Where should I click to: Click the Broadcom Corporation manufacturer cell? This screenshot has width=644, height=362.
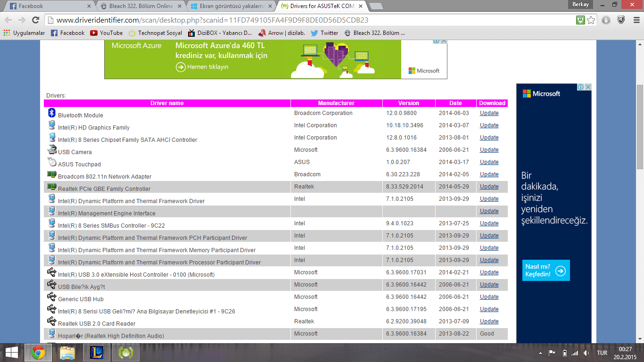pyautogui.click(x=323, y=113)
